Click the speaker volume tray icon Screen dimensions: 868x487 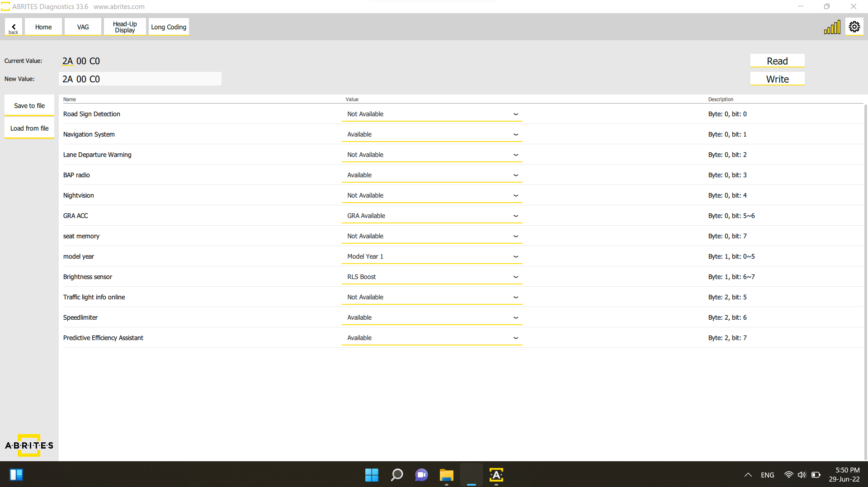pyautogui.click(x=802, y=475)
